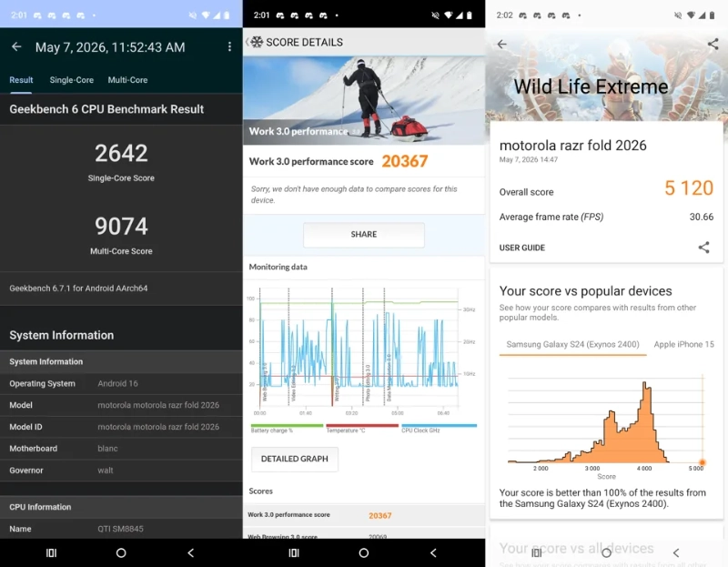
Task: Tap home icon in Geekbench navigation bar
Action: (121, 552)
